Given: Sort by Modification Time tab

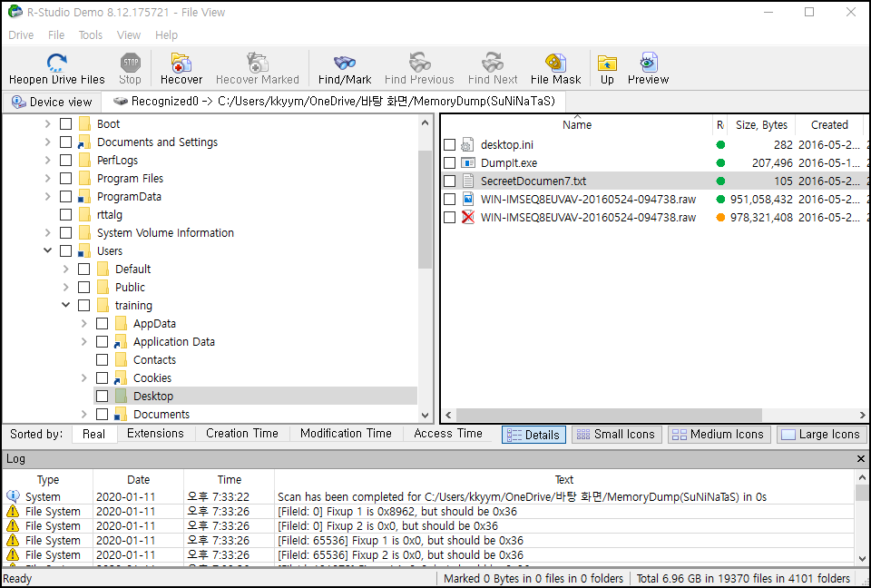Looking at the screenshot, I should [x=346, y=434].
